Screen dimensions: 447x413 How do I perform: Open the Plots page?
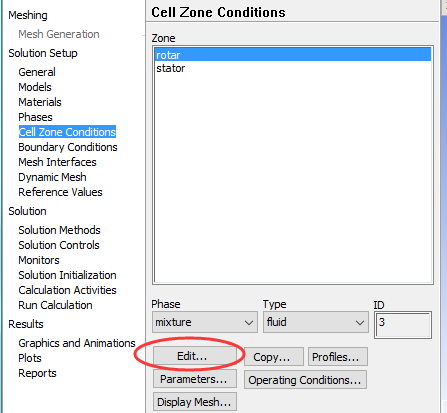click(30, 358)
